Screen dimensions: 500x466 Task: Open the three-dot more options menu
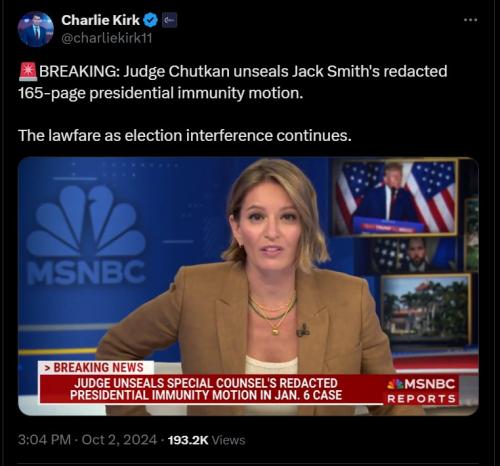[x=470, y=20]
